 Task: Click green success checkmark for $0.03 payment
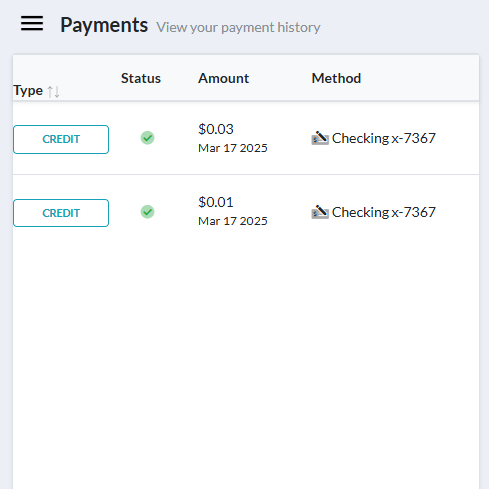point(147,138)
